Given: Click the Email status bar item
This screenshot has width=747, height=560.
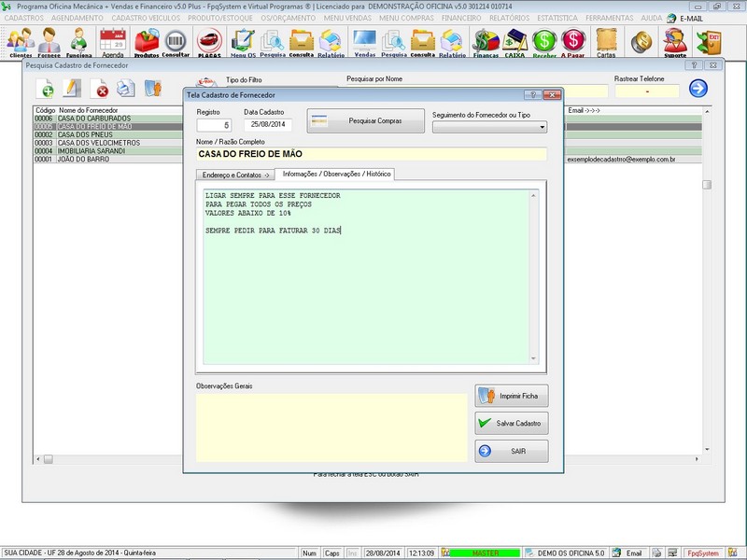Looking at the screenshot, I should pos(628,553).
